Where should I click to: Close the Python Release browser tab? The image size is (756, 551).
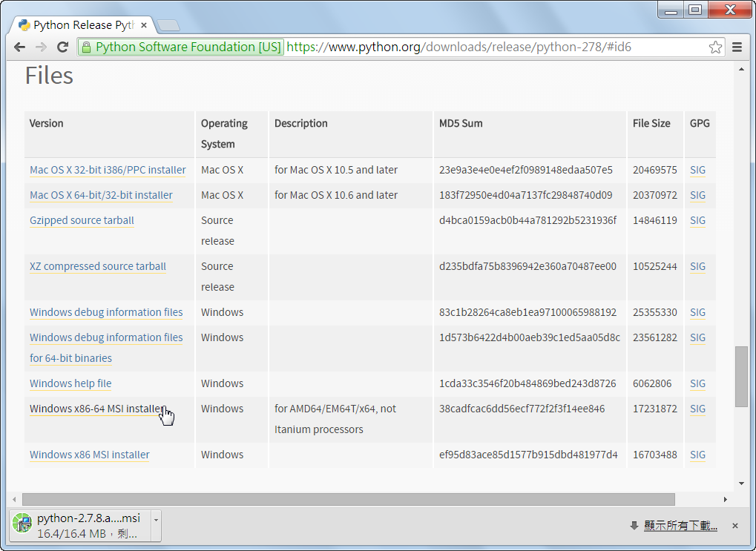pos(144,25)
